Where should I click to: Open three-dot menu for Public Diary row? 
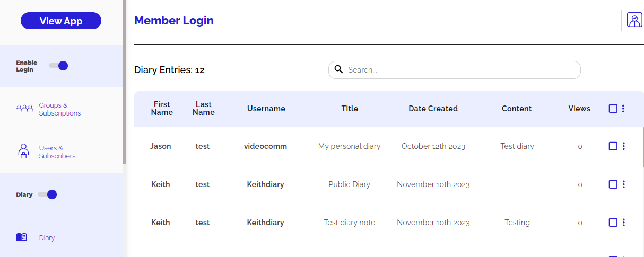[x=623, y=184]
